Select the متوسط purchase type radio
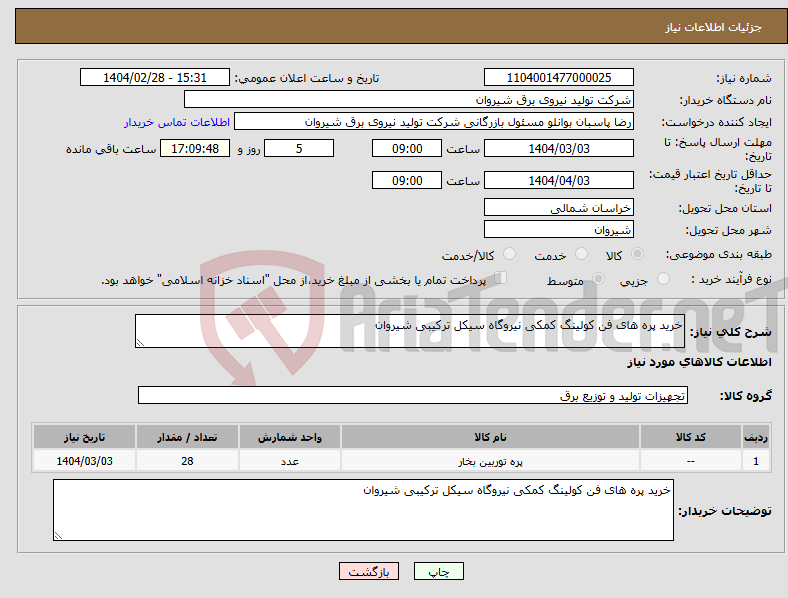 598,278
